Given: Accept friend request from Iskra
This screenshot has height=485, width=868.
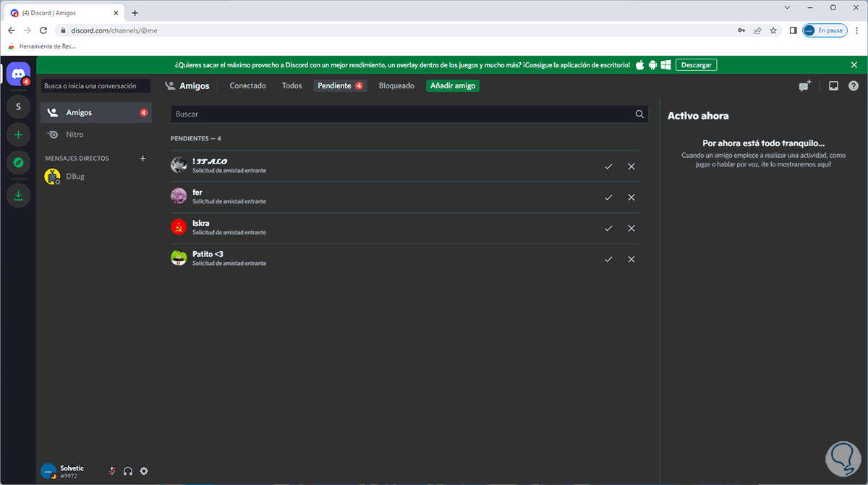Looking at the screenshot, I should coord(608,228).
